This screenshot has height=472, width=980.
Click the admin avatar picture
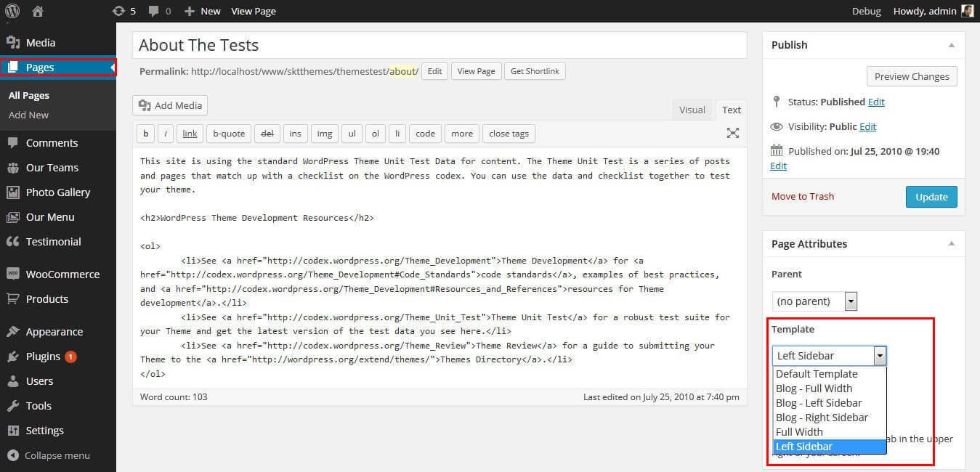pos(967,11)
